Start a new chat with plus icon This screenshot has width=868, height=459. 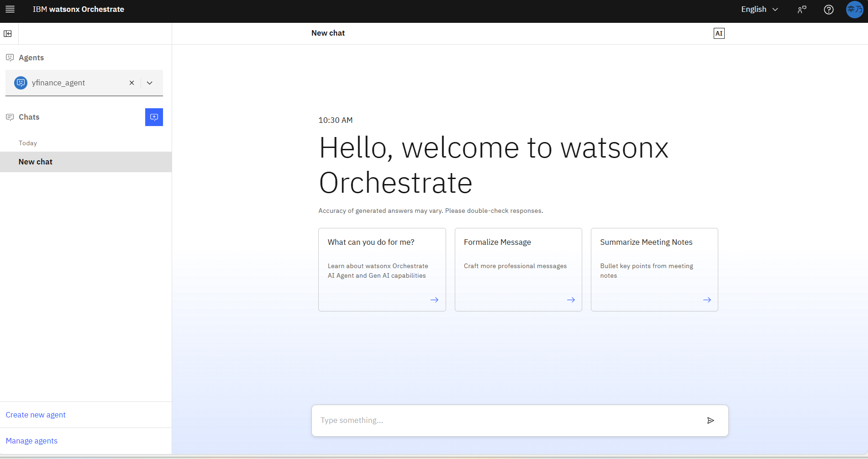coord(154,117)
